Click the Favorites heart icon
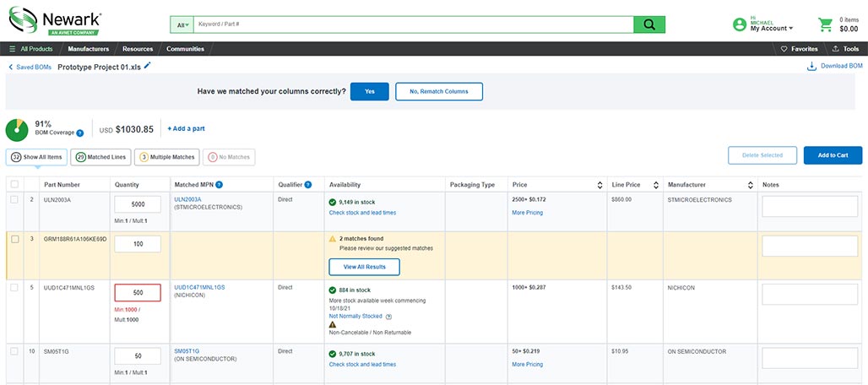Viewport: 868px width, 385px height. [784, 49]
